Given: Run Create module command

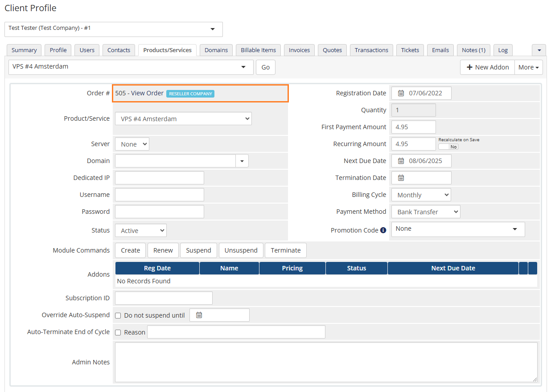Looking at the screenshot, I should coord(130,250).
